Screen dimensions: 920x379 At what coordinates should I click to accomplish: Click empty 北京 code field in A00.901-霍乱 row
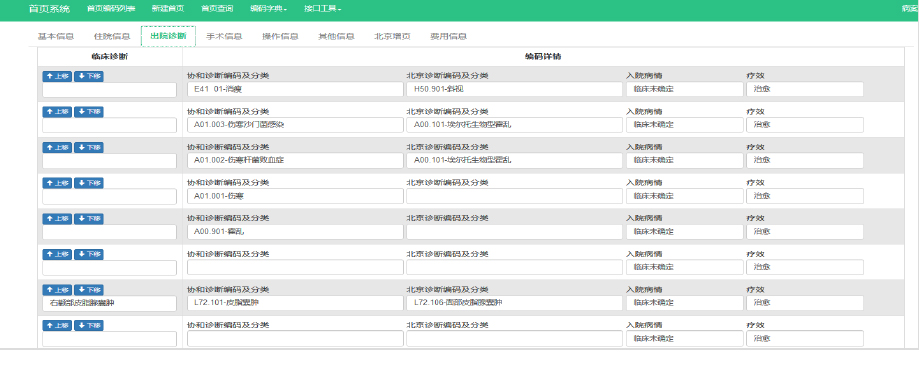click(x=514, y=232)
